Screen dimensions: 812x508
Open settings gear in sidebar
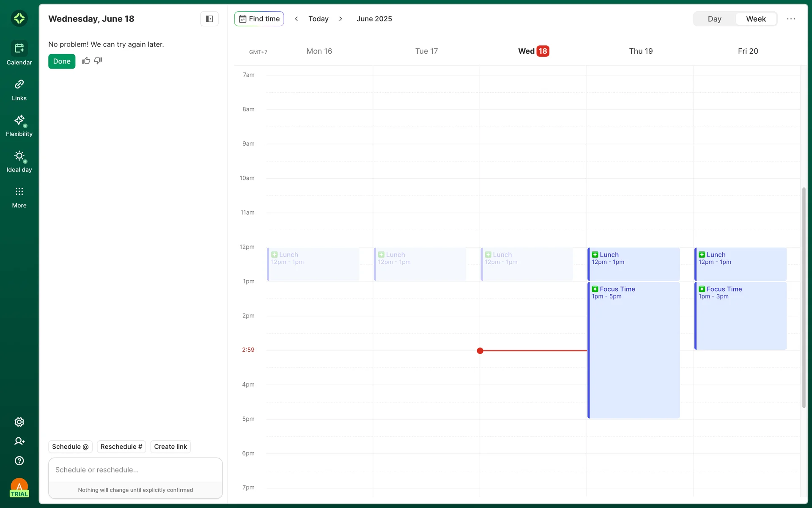point(19,422)
